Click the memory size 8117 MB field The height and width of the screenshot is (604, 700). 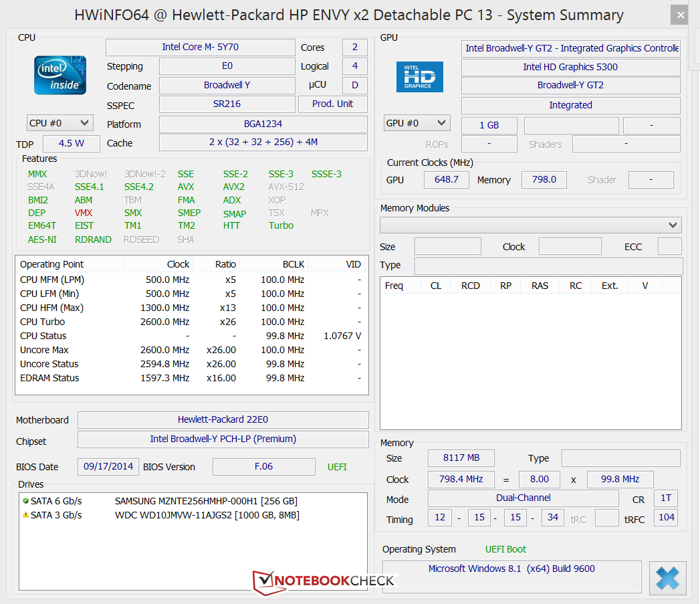click(x=461, y=458)
